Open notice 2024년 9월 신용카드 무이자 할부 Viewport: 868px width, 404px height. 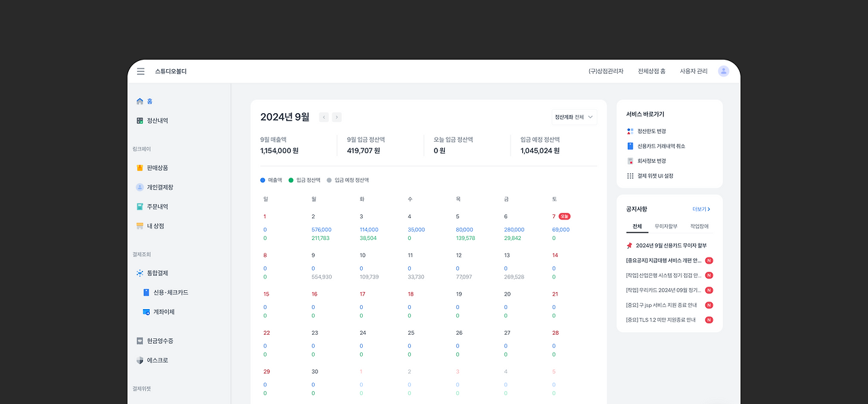click(x=671, y=245)
